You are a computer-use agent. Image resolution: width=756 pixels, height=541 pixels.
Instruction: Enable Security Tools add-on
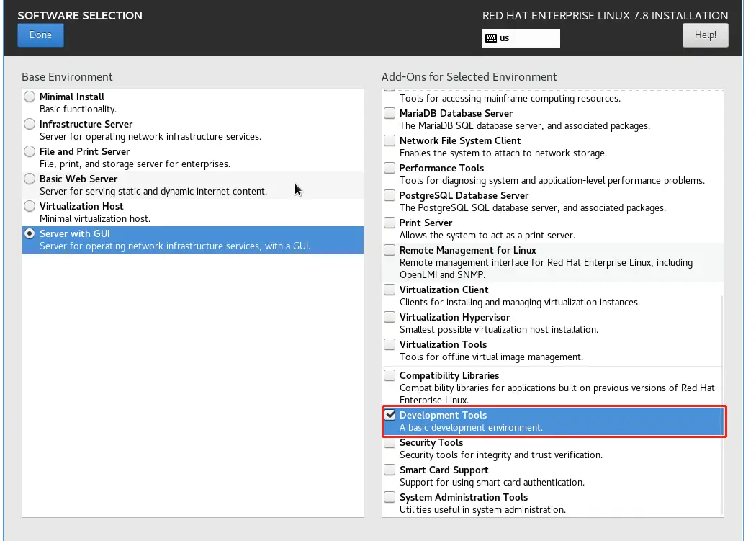tap(390, 442)
